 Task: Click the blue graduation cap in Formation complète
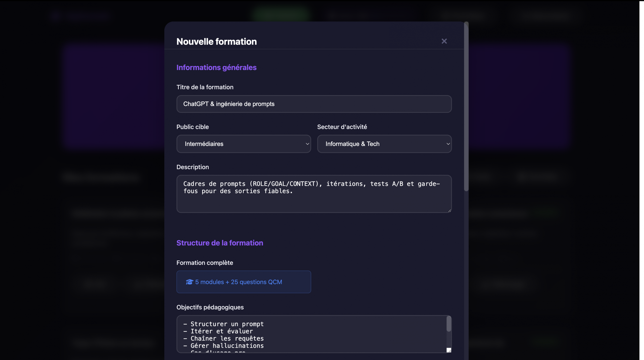pos(189,282)
